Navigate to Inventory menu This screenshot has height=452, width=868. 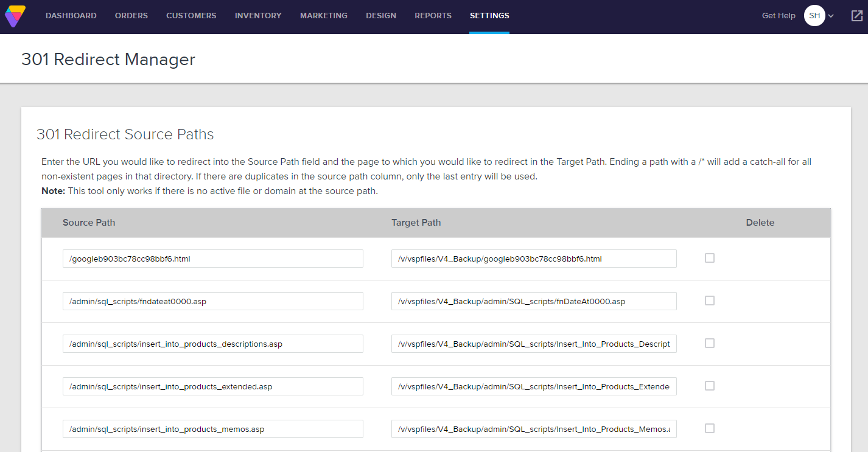(x=258, y=16)
